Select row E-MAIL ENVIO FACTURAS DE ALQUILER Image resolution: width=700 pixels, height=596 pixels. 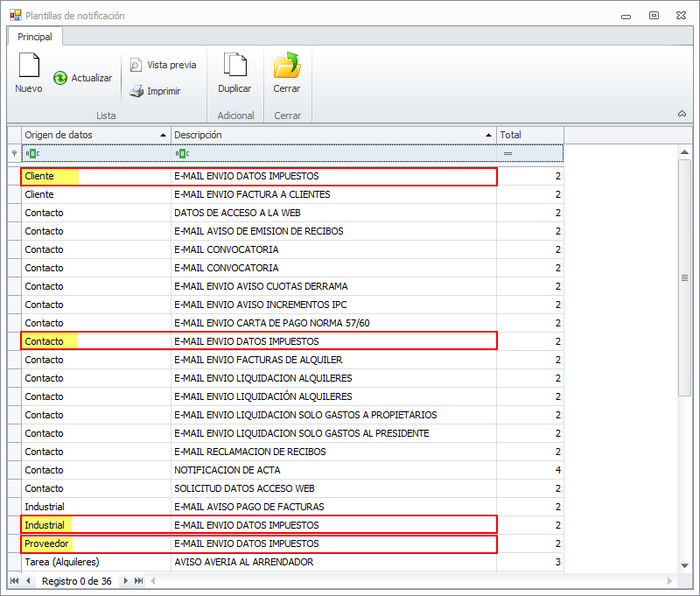tap(286, 360)
